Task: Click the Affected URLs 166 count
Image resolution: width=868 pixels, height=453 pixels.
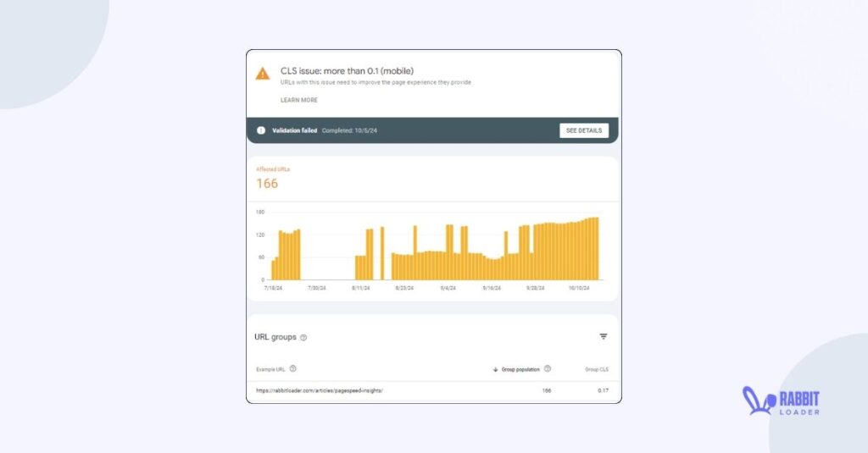Action: 267,184
